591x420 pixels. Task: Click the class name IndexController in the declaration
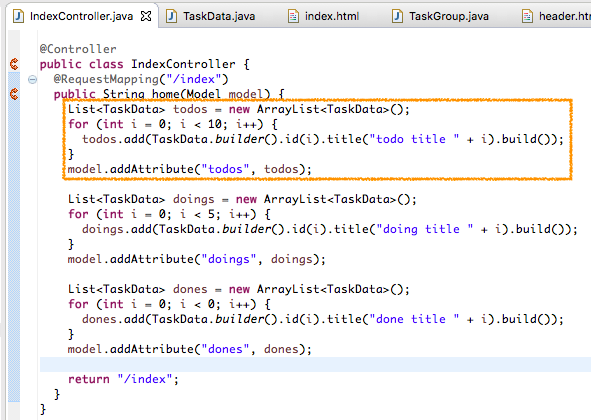point(183,64)
